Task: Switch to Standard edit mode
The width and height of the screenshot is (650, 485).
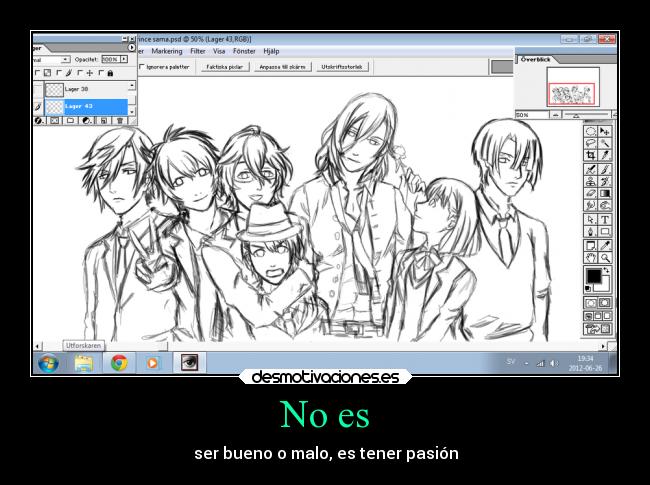Action: [x=590, y=303]
